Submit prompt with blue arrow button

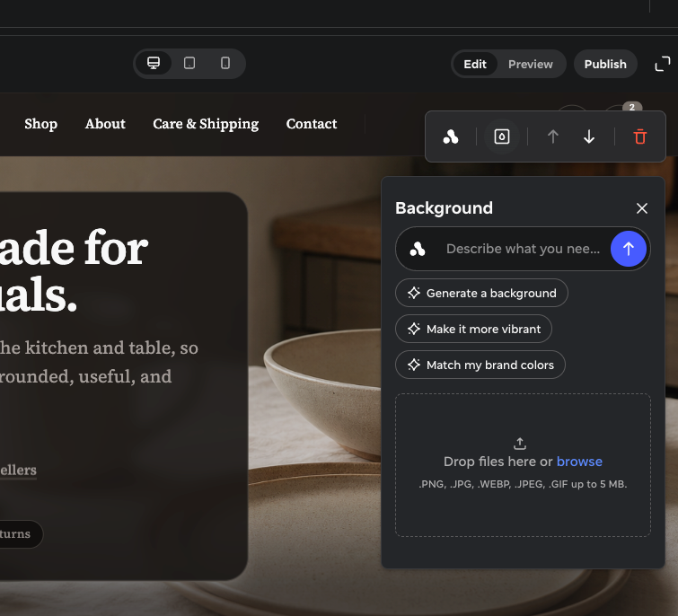[629, 249]
